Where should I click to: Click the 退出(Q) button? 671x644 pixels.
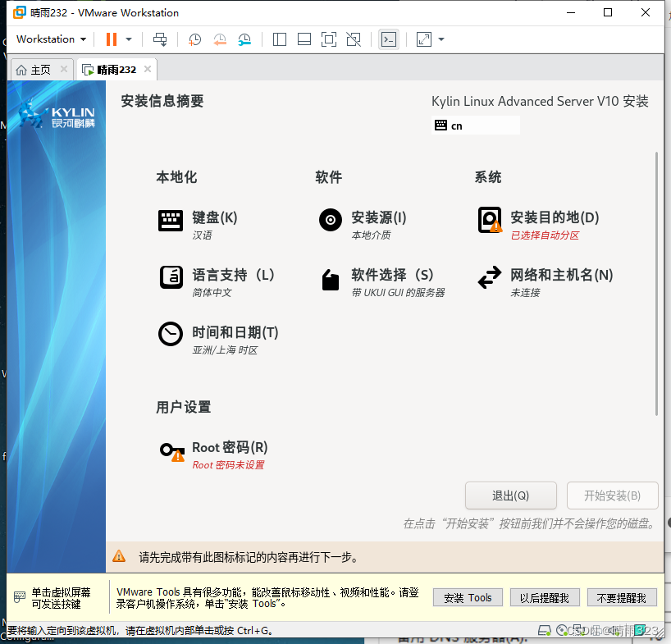(511, 496)
